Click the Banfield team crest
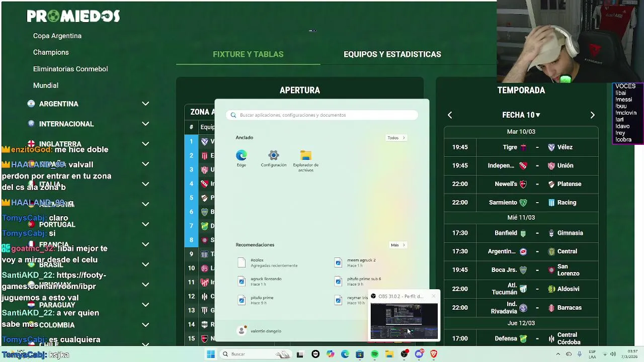Screen dimensions: 644x362 [523, 233]
